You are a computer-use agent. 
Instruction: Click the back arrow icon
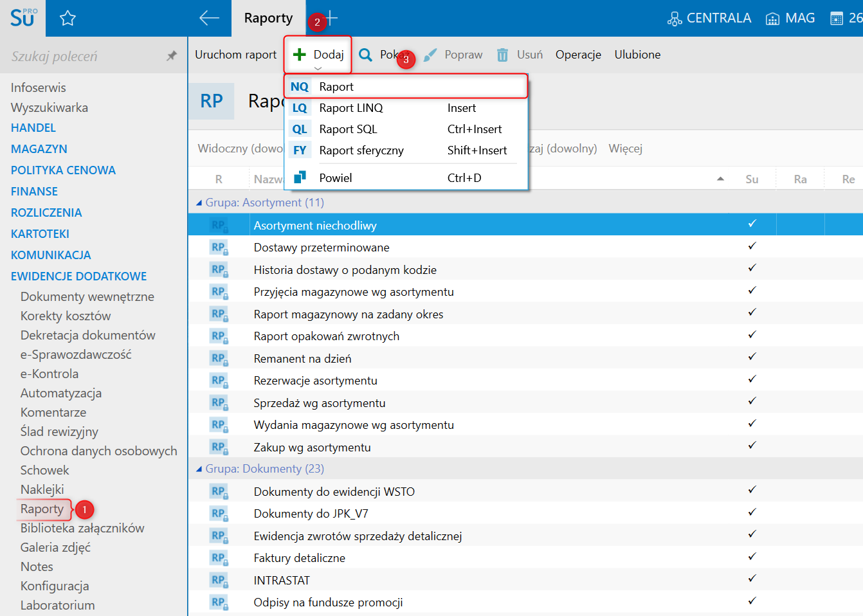(209, 18)
